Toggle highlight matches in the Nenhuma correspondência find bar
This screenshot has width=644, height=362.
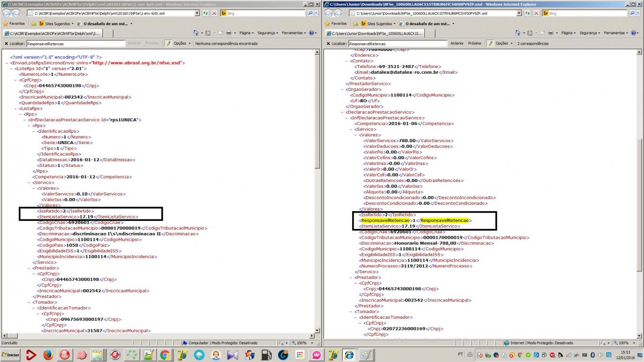click(168, 43)
